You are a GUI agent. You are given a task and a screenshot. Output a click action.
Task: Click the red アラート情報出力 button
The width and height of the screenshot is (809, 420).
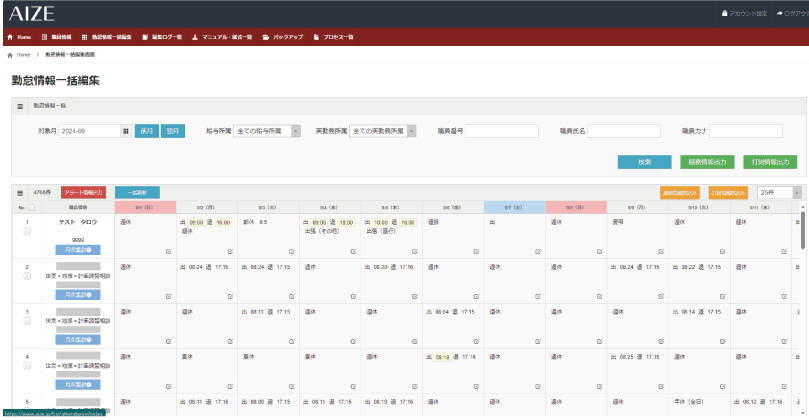point(83,192)
